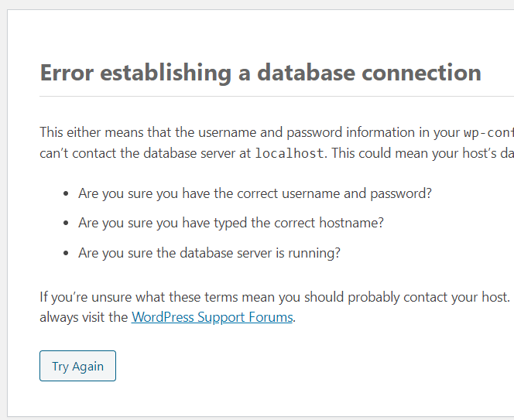This screenshot has height=420, width=514.
Task: Click the correct hostname question text
Action: pos(231,223)
